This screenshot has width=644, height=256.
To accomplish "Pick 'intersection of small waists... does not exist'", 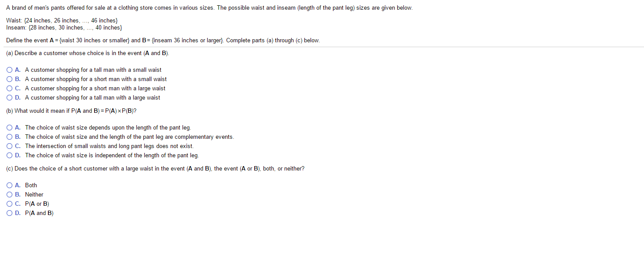I will pos(9,146).
